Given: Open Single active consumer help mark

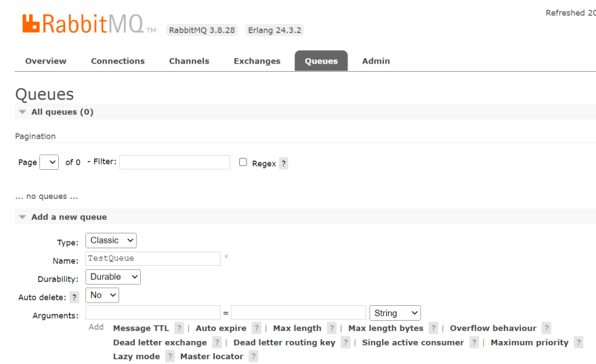Looking at the screenshot, I should (474, 343).
